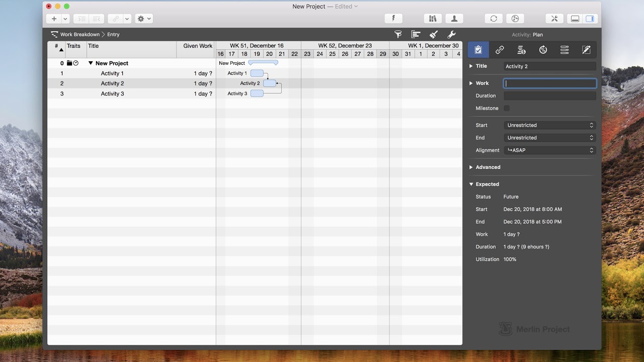Click the Publish toolbar button
644x362 pixels.
click(x=515, y=19)
